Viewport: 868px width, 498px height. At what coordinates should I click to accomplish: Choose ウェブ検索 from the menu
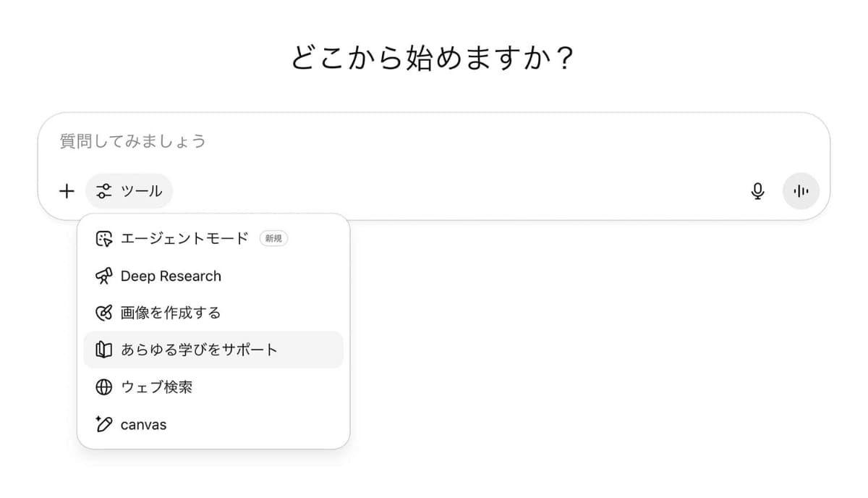point(157,387)
